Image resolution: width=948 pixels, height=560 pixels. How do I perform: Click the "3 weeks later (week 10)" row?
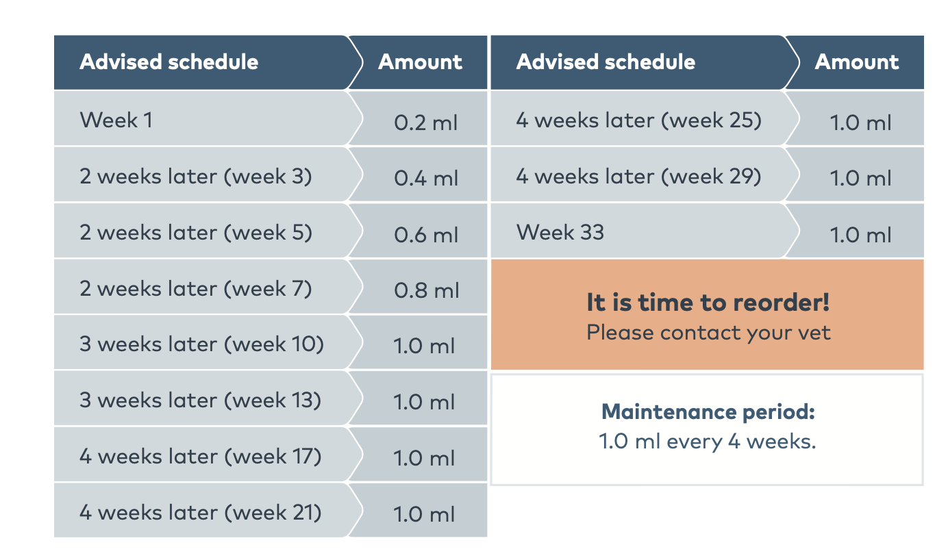201,344
